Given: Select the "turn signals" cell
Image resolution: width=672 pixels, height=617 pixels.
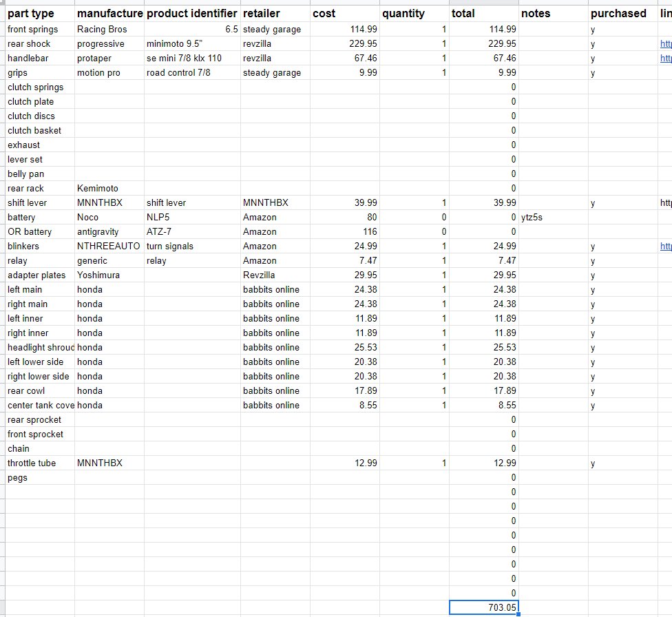Looking at the screenshot, I should pos(192,246).
